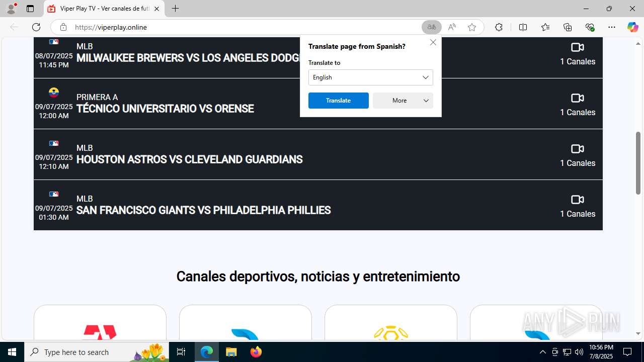Screen dimensions: 644x362
Task: Open Task View on the taskbar
Action: tap(181, 352)
